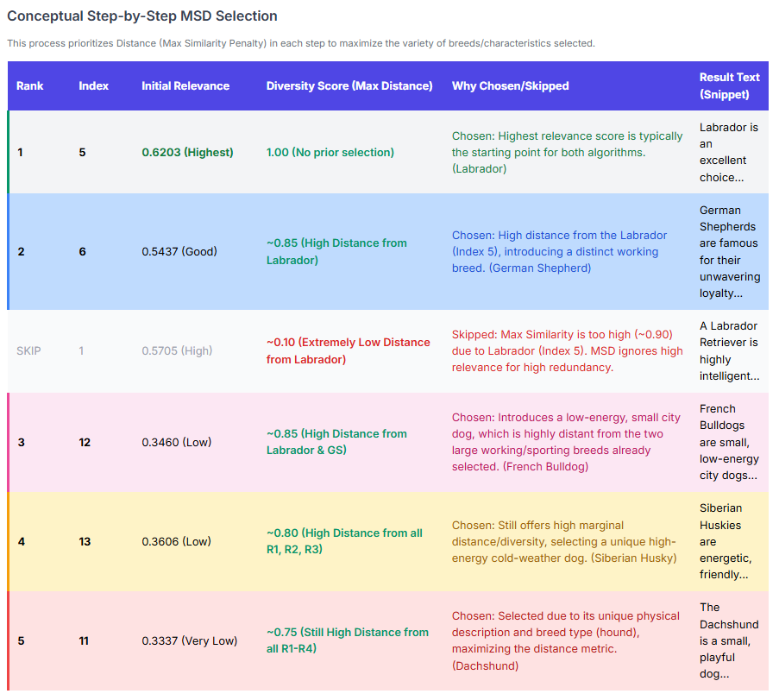The height and width of the screenshot is (700, 779).
Task: Select the Why Chosen/Skipped column header
Action: pyautogui.click(x=510, y=85)
